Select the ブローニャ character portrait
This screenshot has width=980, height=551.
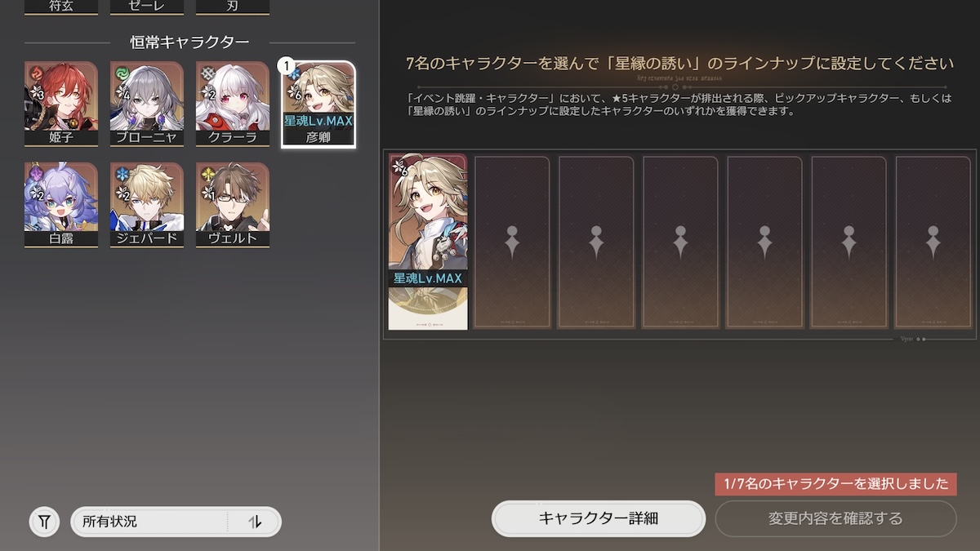click(147, 104)
